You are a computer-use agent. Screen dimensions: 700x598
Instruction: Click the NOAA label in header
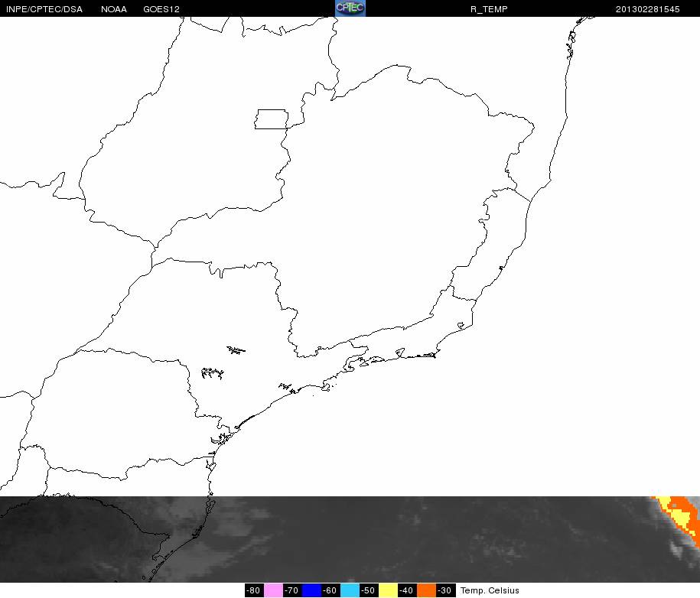point(114,9)
